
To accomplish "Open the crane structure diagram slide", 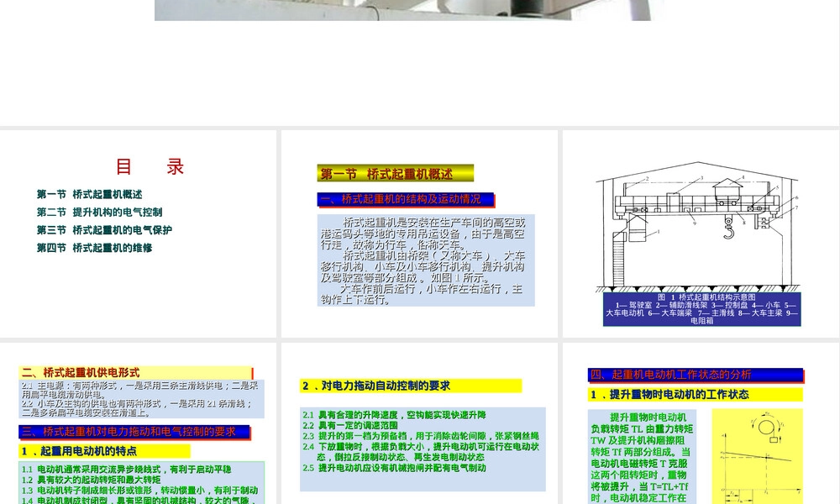I will pos(701,234).
